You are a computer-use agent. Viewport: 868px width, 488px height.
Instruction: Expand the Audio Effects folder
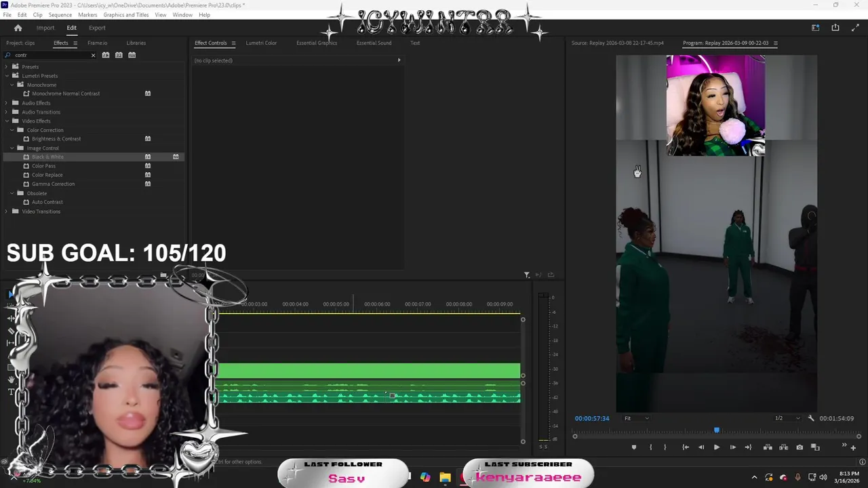click(6, 103)
